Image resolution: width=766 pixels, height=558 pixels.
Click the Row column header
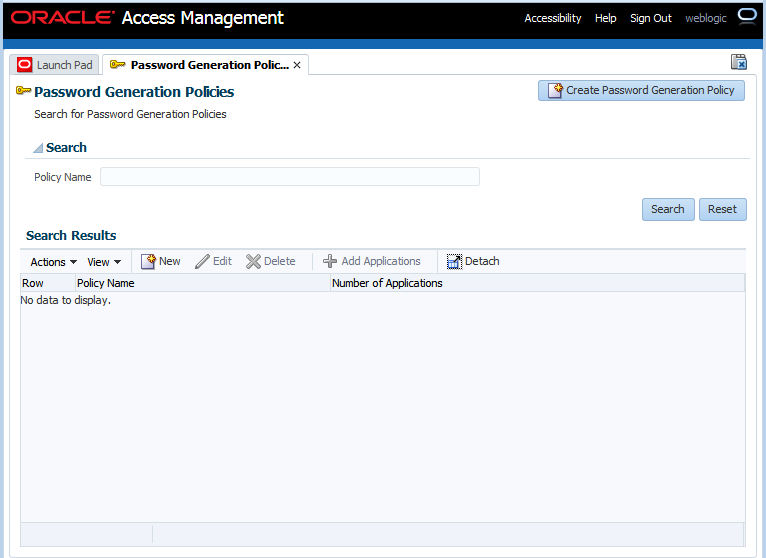pos(48,283)
